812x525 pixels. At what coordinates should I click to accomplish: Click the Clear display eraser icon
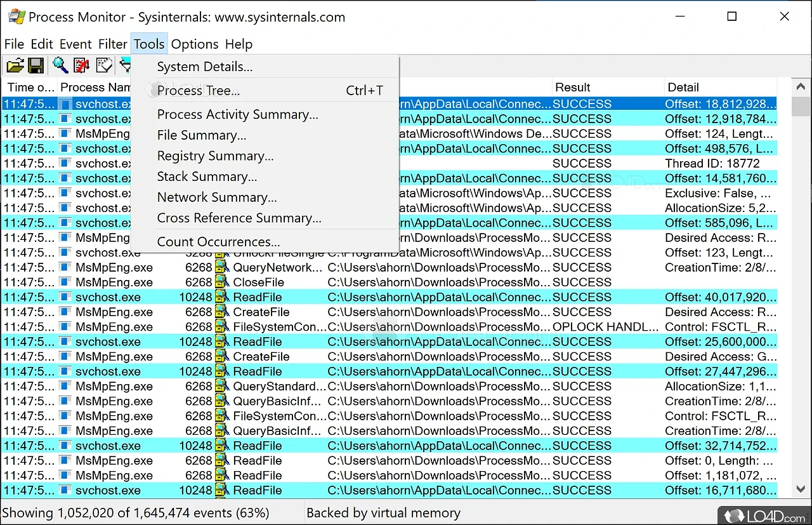(x=103, y=65)
